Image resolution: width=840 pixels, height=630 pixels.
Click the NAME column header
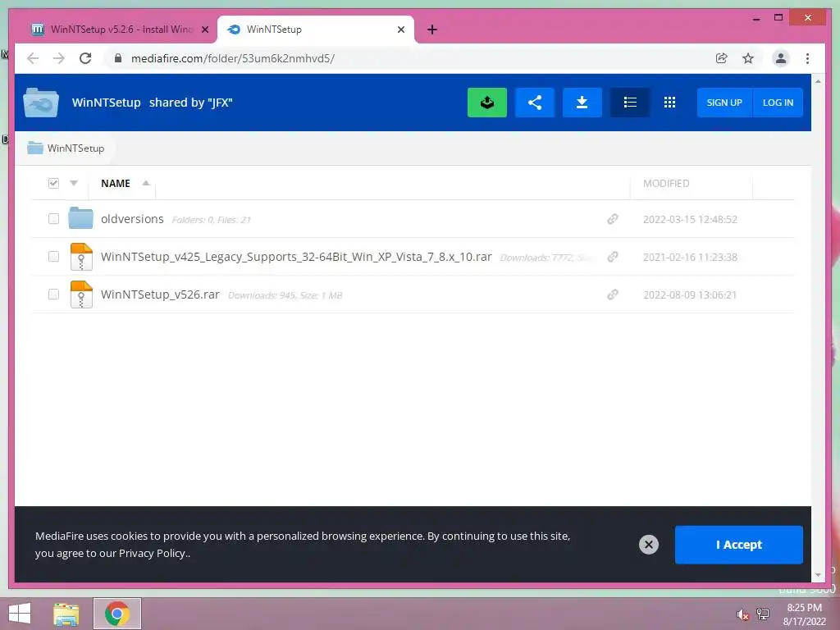[116, 183]
